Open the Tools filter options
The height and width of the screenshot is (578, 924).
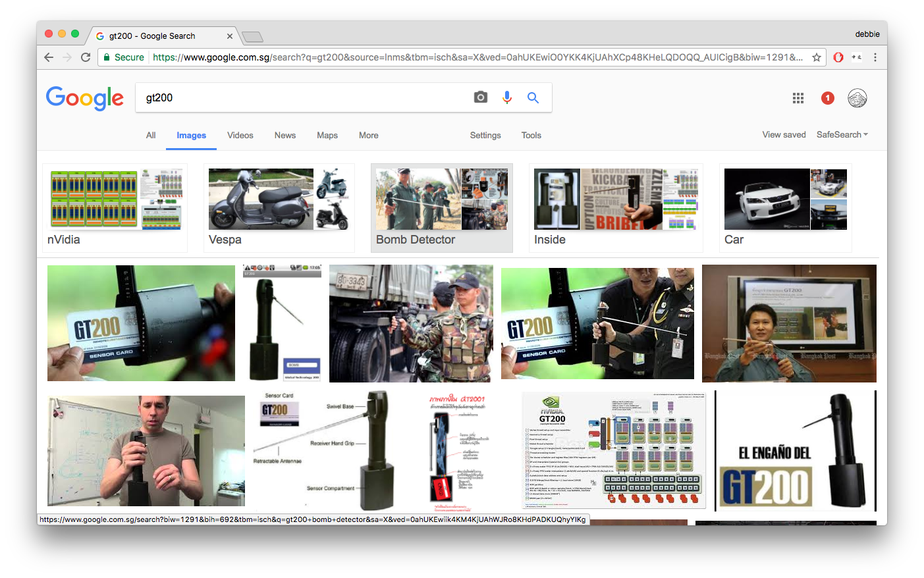tap(531, 135)
